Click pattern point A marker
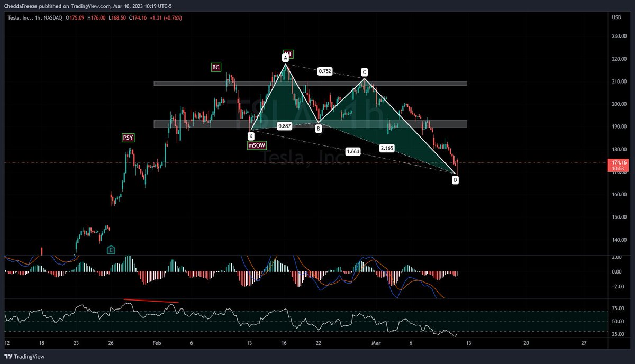This screenshot has width=635, height=364. [286, 57]
